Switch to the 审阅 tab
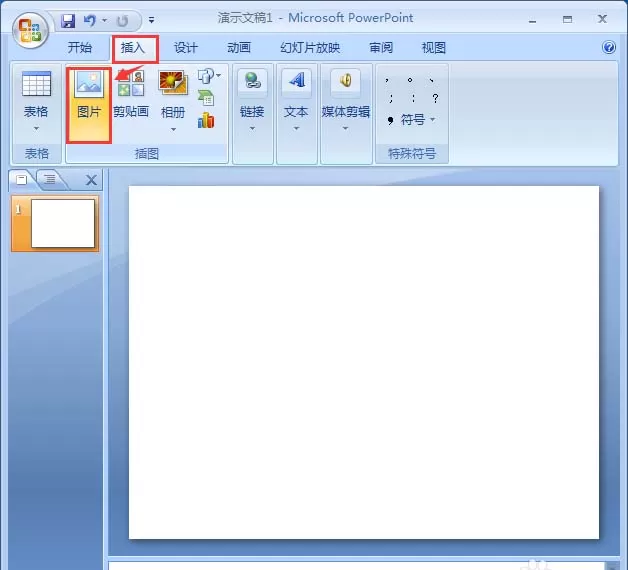628x570 pixels. coord(381,48)
